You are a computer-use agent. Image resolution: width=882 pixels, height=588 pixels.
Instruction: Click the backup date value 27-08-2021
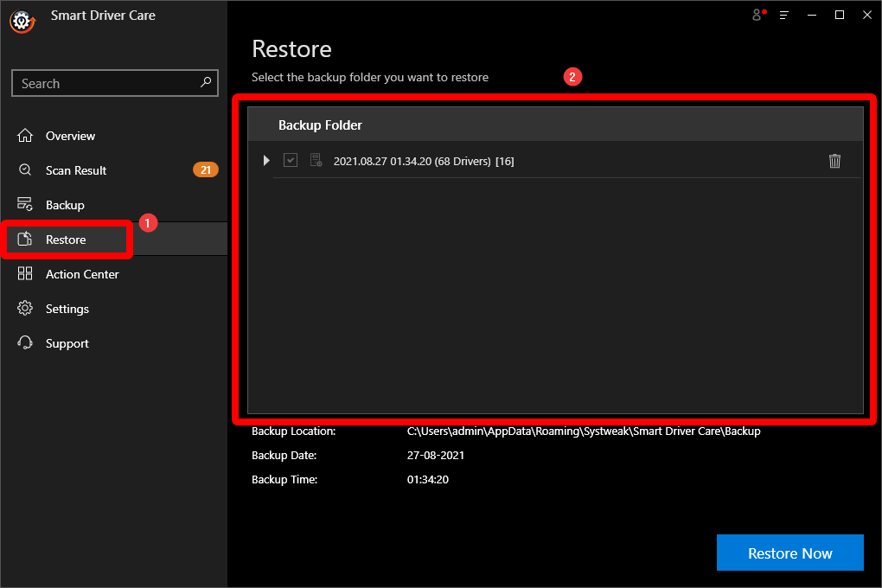[436, 455]
